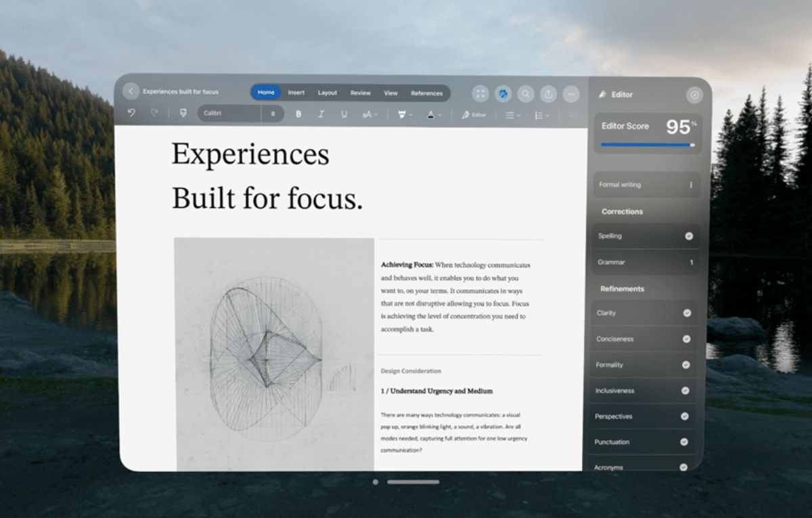This screenshot has height=518, width=812.
Task: Apply Italic formatting
Action: pos(321,114)
